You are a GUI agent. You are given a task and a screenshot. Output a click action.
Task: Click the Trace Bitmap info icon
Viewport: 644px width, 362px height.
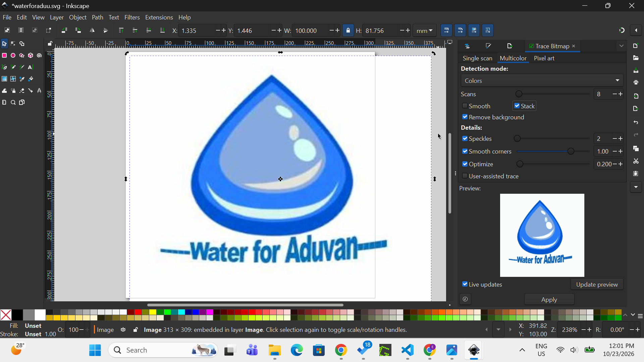coord(465,299)
